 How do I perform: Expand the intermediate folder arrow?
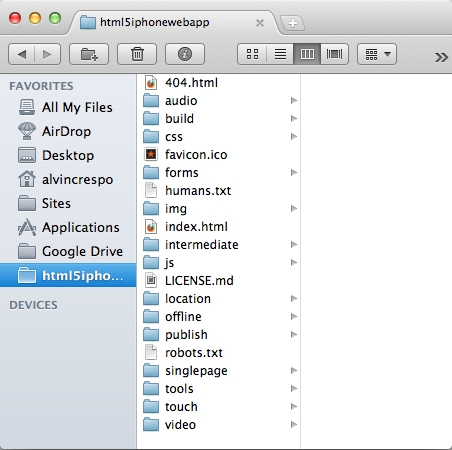294,244
